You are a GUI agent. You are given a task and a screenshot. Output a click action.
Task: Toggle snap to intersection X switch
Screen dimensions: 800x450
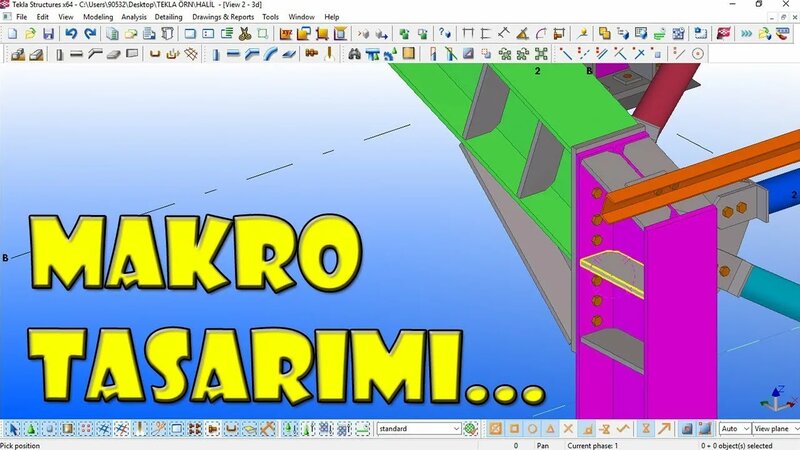click(568, 429)
